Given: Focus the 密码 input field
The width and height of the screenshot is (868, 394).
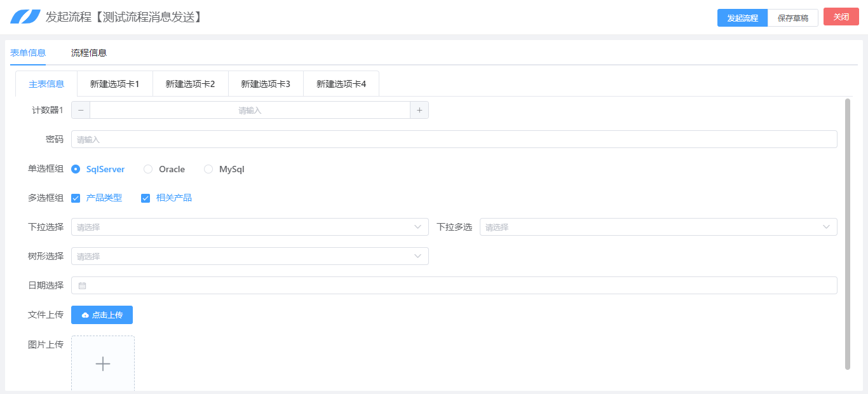Looking at the screenshot, I should [454, 139].
